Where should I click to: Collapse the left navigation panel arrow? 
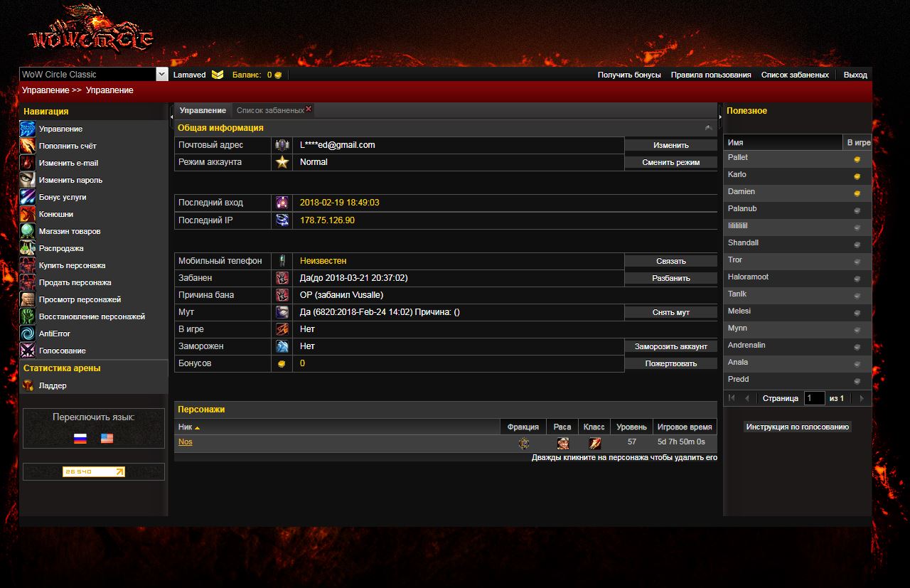(x=171, y=115)
